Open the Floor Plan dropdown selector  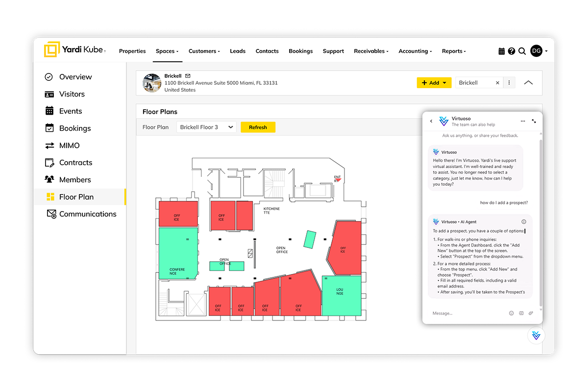point(206,127)
